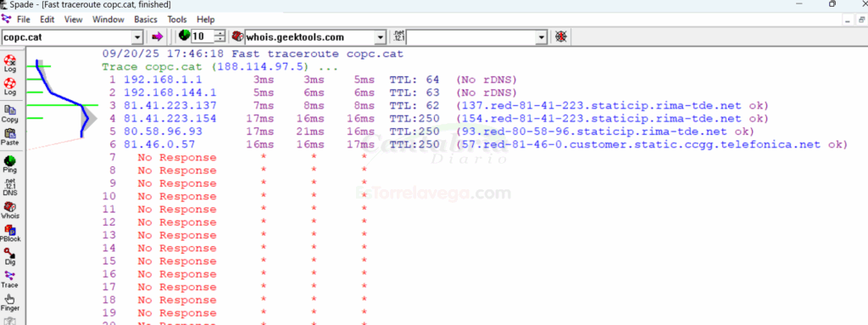Increase the ping count with up arrow
The width and height of the screenshot is (868, 325).
tap(220, 35)
